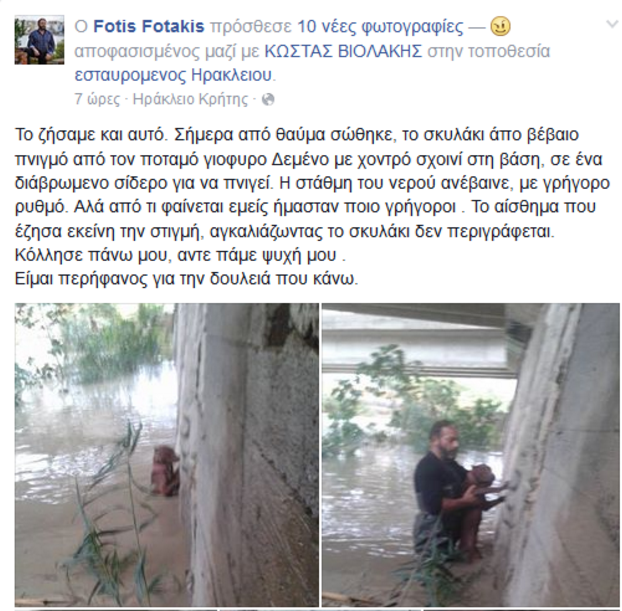Open photo of dog tied at pillar

(x=167, y=455)
